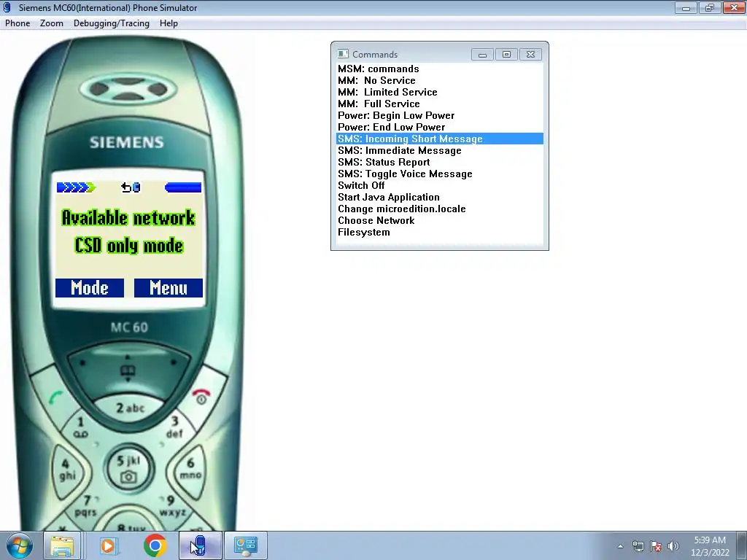Choose Power: Begin Low Power
This screenshot has height=560, width=747.
[x=440, y=116]
